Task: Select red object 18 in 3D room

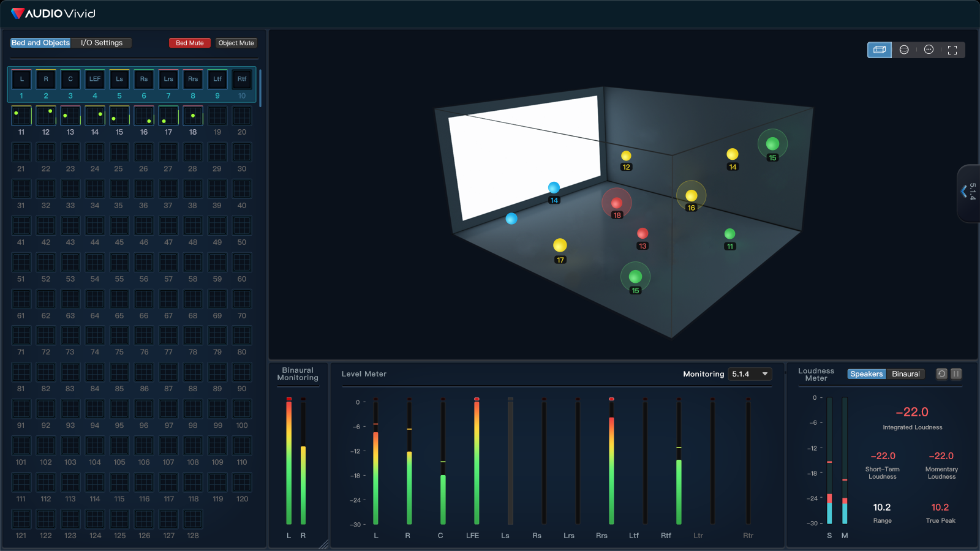Action: 616,203
